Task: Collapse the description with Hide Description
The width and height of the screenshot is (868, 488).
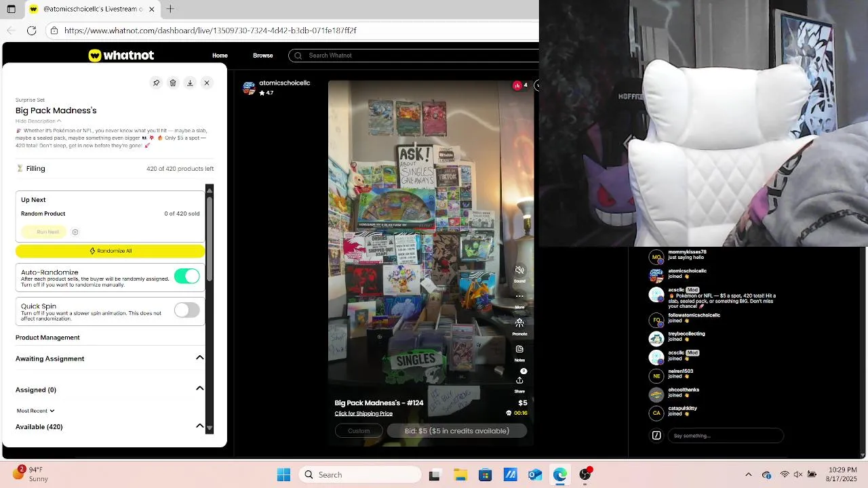Action: point(38,121)
